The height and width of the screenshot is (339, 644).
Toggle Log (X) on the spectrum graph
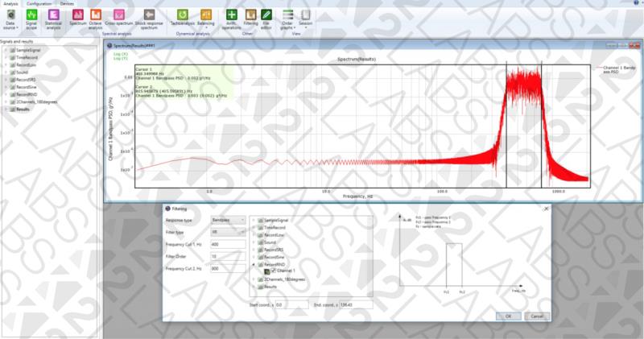tap(120, 54)
